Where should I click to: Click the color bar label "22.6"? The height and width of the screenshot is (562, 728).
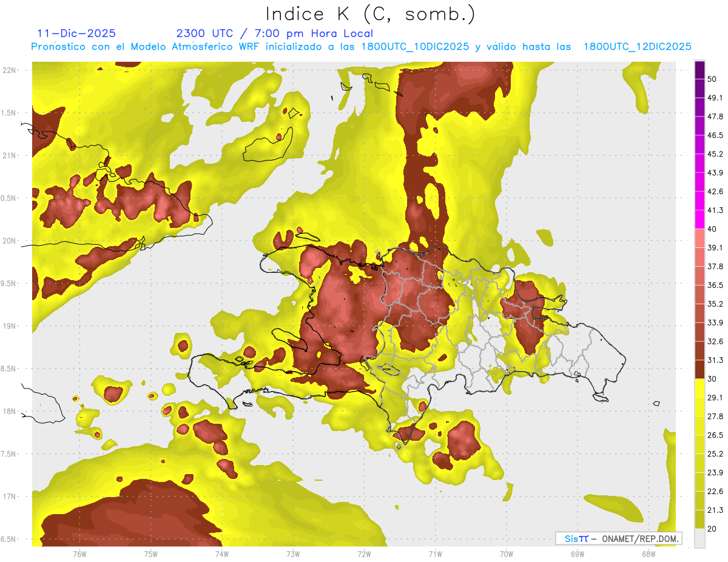(x=715, y=491)
